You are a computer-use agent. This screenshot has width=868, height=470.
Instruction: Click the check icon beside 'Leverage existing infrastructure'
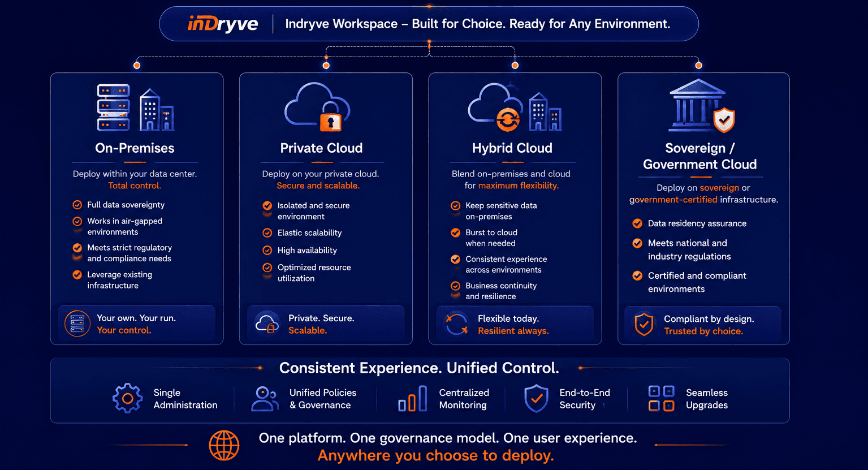click(77, 275)
